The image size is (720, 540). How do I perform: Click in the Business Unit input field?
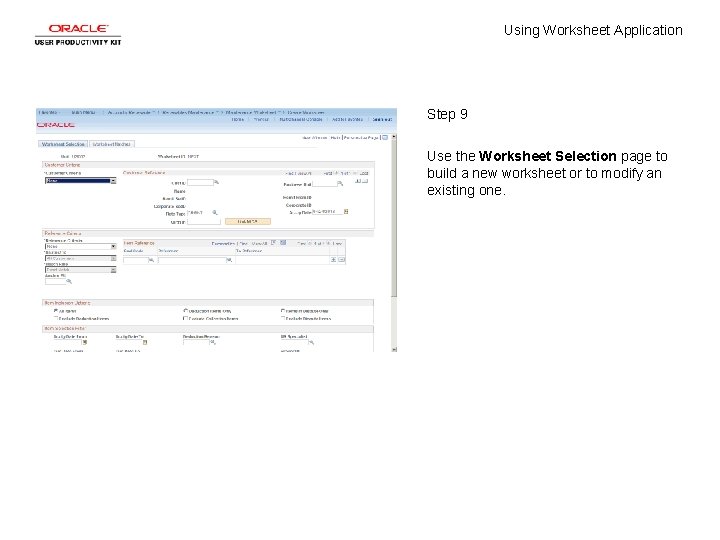point(325,184)
